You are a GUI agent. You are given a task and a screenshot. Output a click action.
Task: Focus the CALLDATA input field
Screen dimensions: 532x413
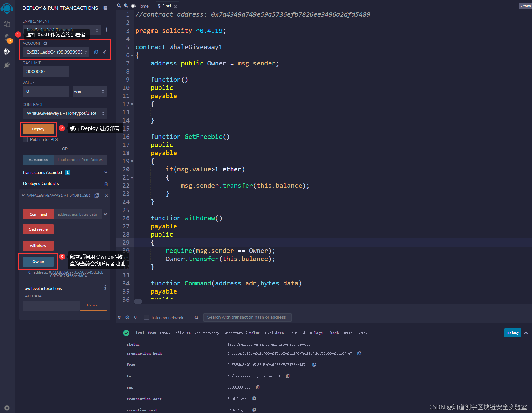tap(51, 306)
